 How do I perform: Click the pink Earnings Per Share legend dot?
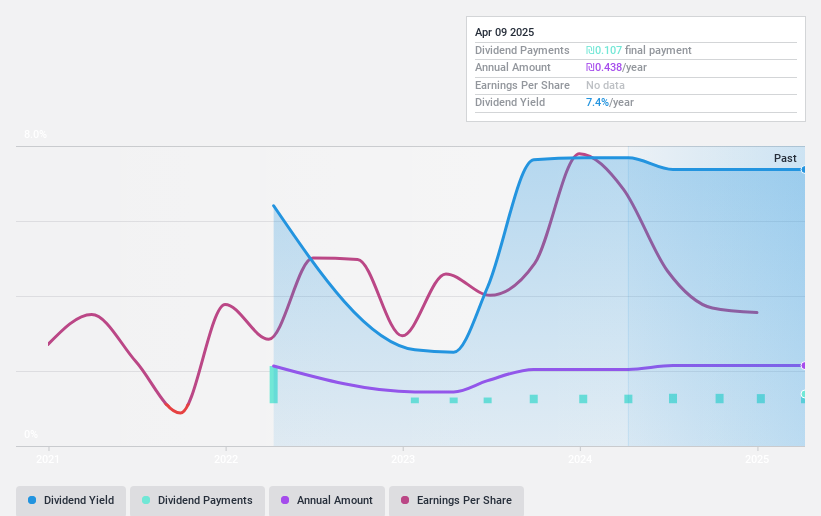tap(405, 500)
